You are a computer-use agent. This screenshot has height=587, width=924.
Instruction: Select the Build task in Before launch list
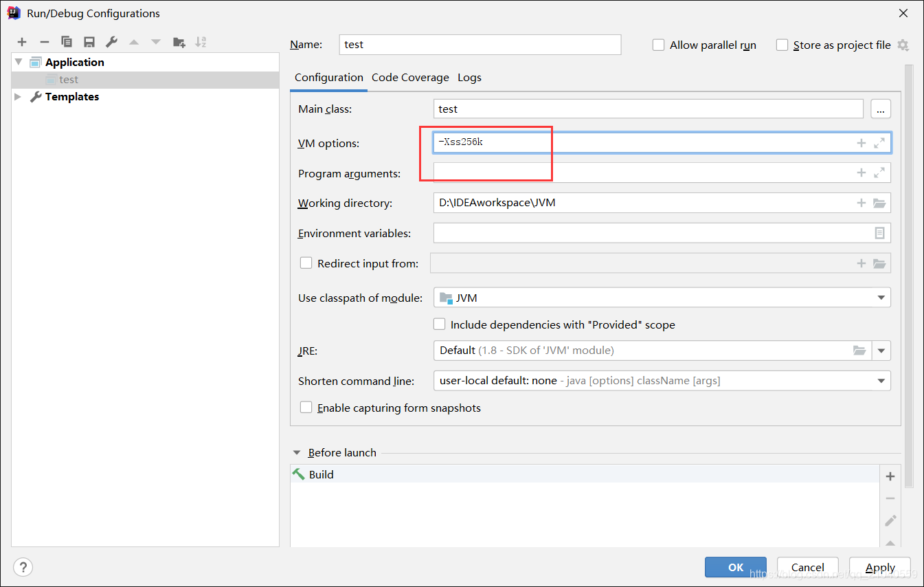[x=585, y=474]
